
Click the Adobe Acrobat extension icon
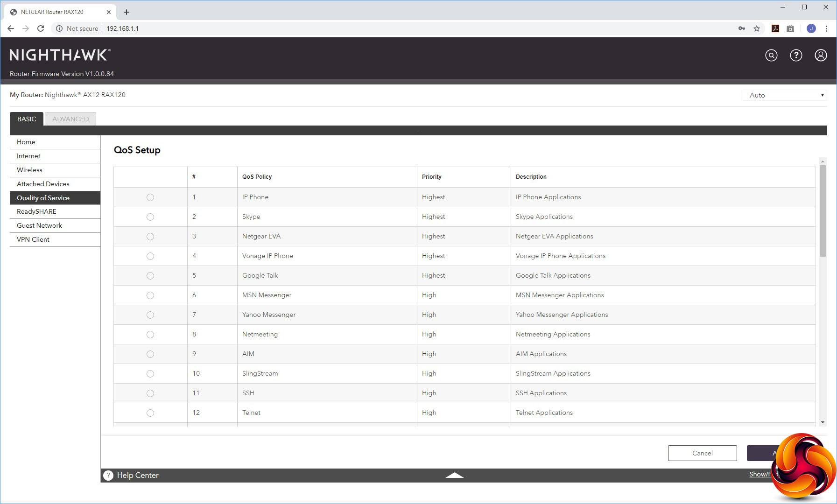click(775, 28)
